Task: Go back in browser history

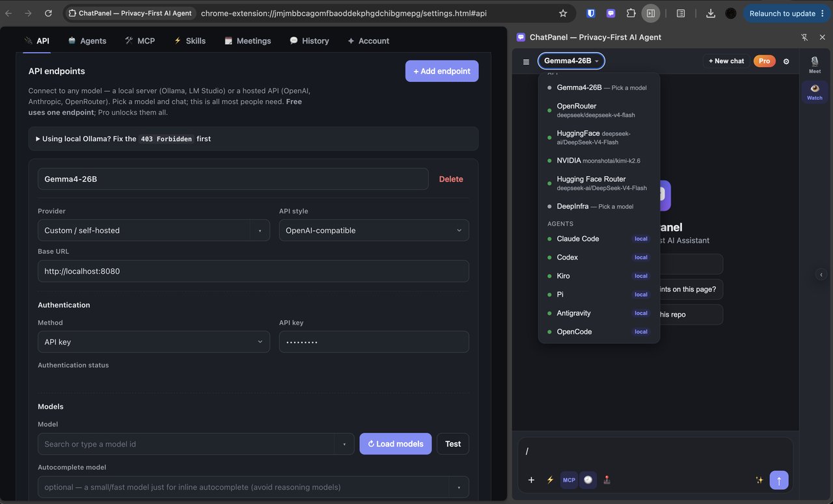Action: [x=9, y=13]
